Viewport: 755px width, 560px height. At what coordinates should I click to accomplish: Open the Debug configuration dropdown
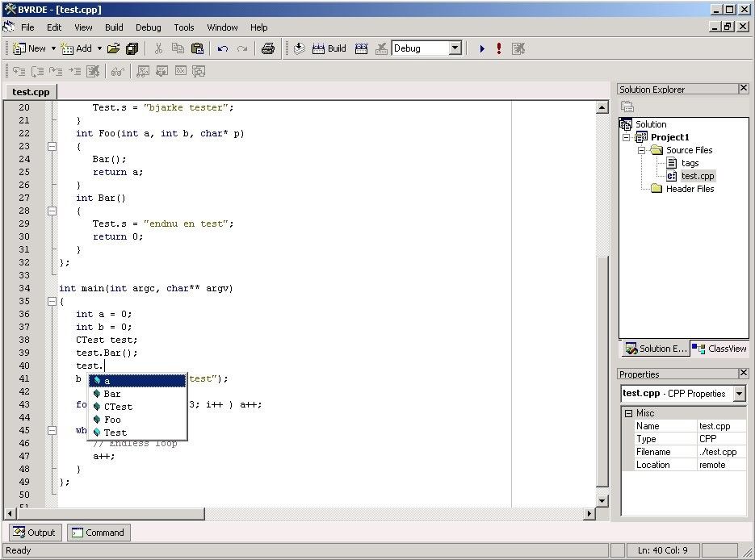pos(455,48)
